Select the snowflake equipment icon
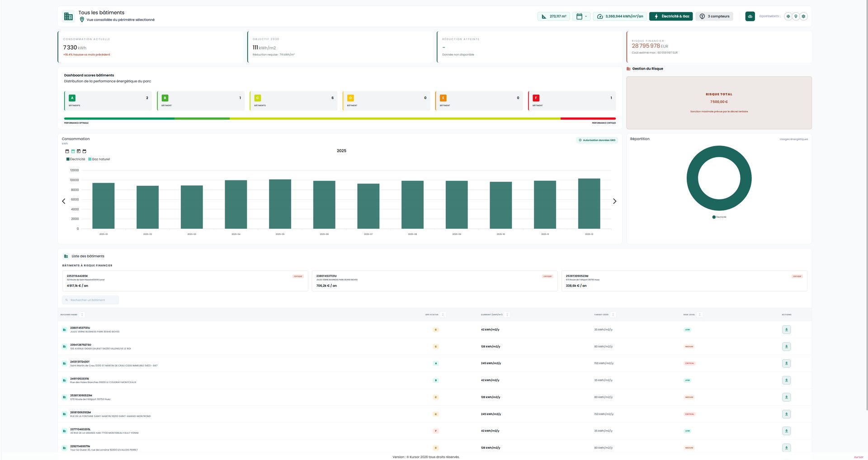The height and width of the screenshot is (460, 868). (788, 16)
